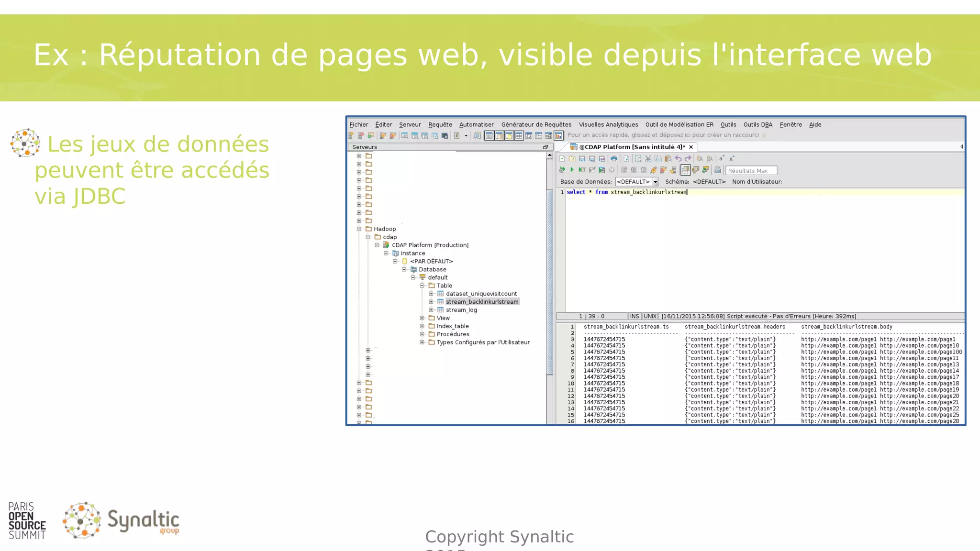
Task: Click the disconnect plug icon in editor toolbar
Action: [663, 170]
